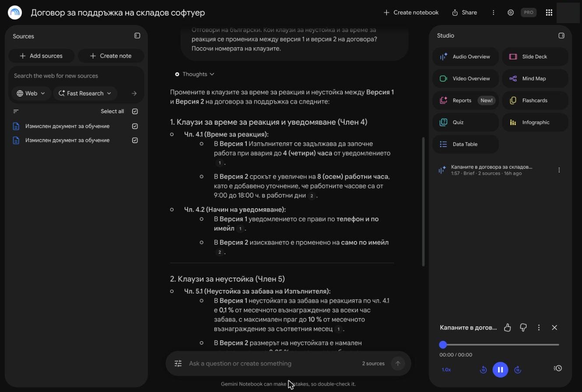
Task: Click the audio progress slider handle
Action: (x=443, y=345)
